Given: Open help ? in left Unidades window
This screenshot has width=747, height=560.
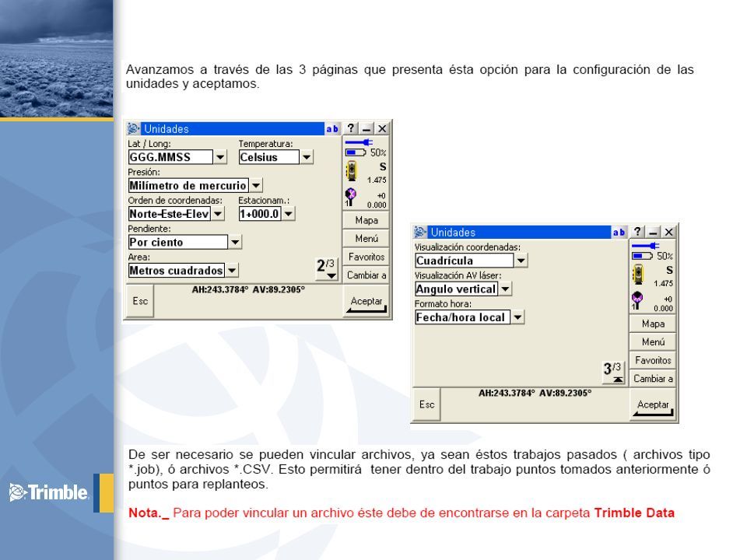Looking at the screenshot, I should pyautogui.click(x=351, y=128).
